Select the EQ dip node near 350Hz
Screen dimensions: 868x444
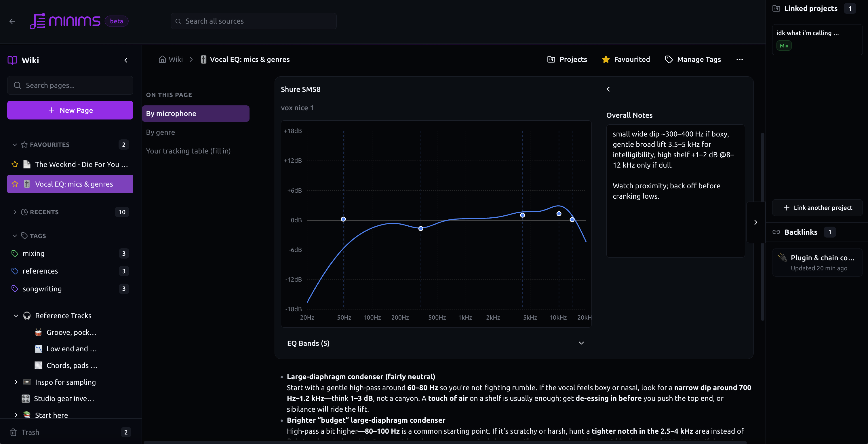click(x=421, y=229)
